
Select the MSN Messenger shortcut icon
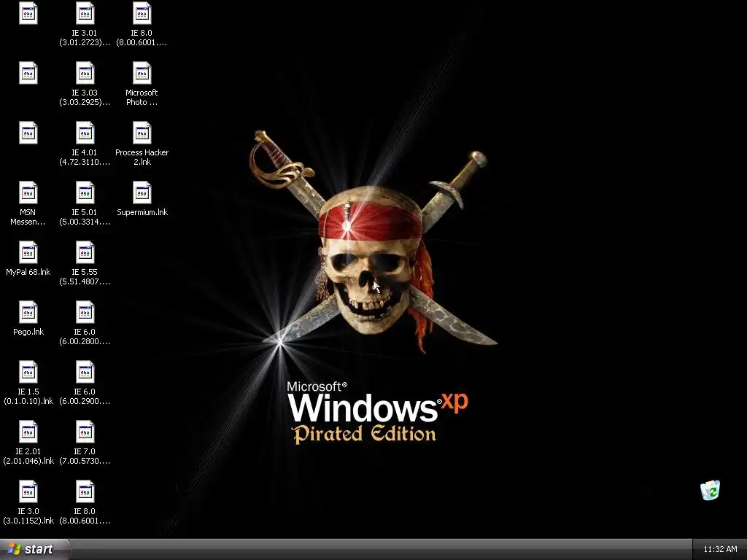[x=28, y=192]
